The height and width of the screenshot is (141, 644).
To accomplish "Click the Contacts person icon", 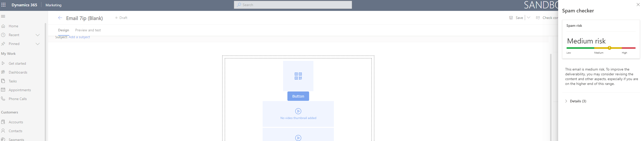I will [3, 131].
